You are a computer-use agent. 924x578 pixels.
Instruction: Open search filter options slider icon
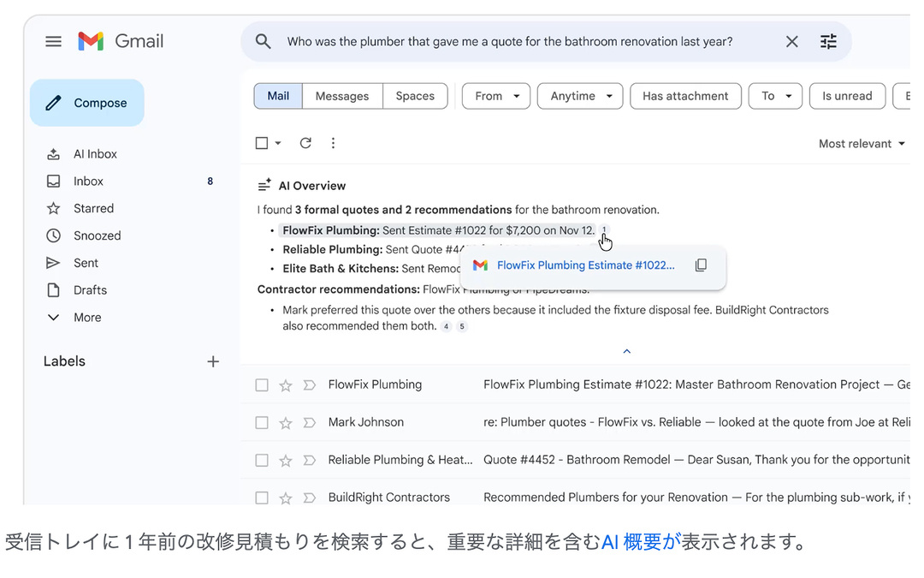tap(828, 41)
